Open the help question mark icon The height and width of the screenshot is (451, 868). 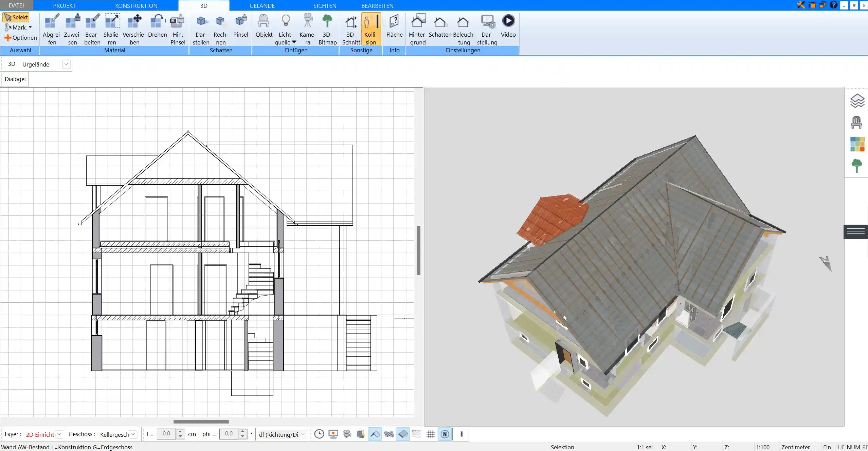pyautogui.click(x=833, y=5)
